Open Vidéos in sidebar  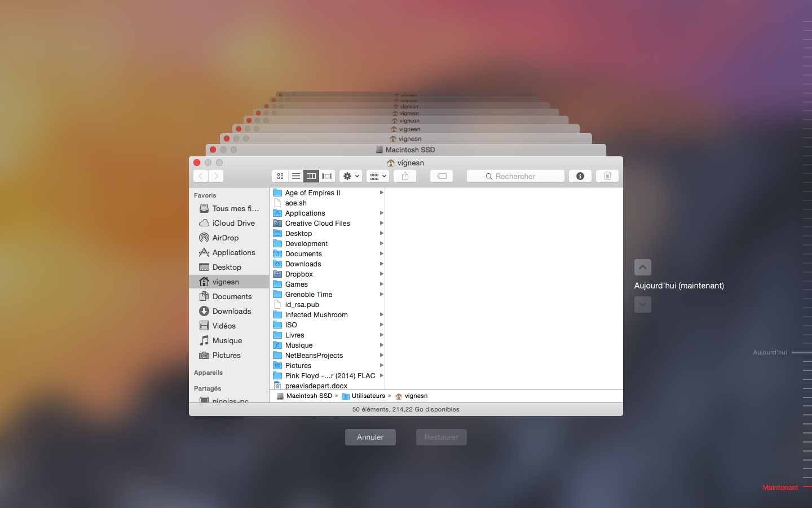(229, 326)
